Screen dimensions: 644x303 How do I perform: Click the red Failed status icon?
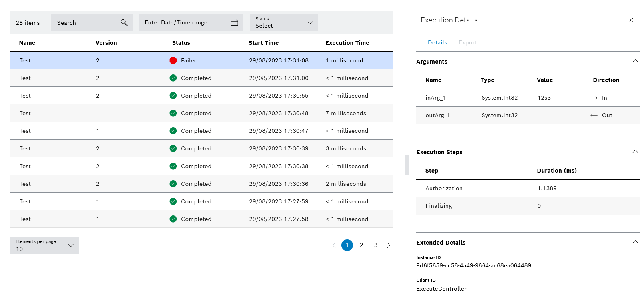173,60
